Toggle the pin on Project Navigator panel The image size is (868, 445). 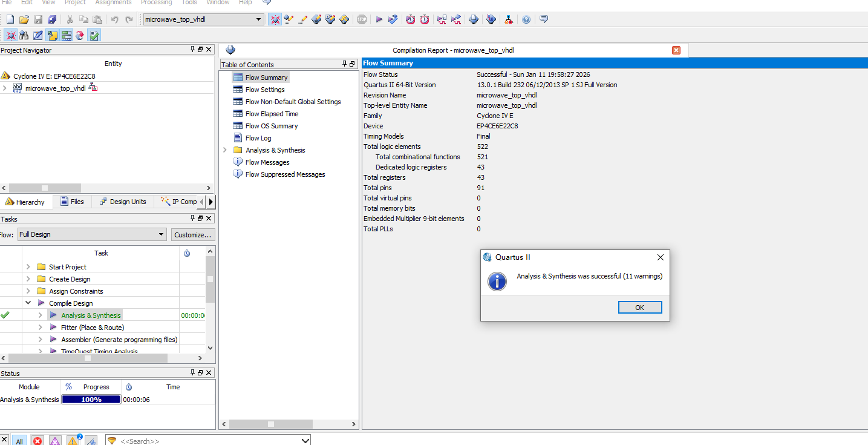point(193,50)
